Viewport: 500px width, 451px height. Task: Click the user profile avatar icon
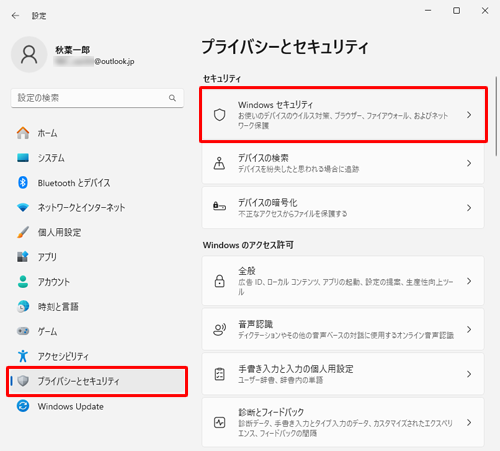pos(29,55)
